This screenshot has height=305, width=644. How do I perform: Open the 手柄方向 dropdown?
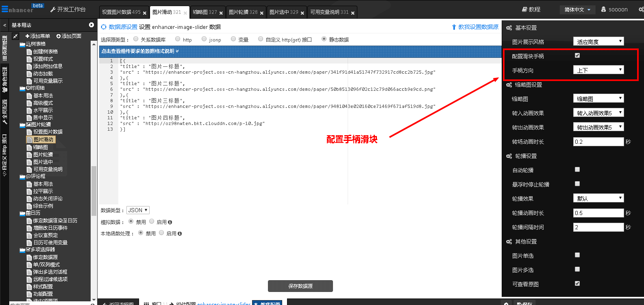[x=598, y=70]
